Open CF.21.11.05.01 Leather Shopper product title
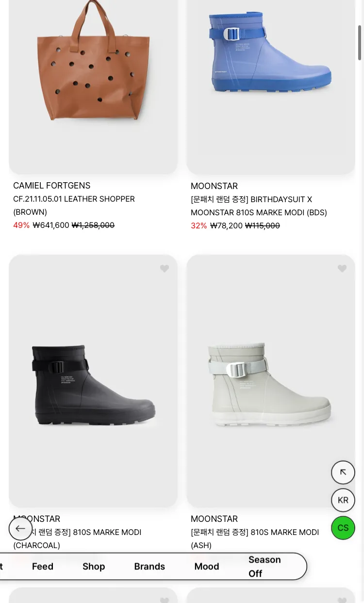Image resolution: width=364 pixels, height=603 pixels. click(74, 206)
